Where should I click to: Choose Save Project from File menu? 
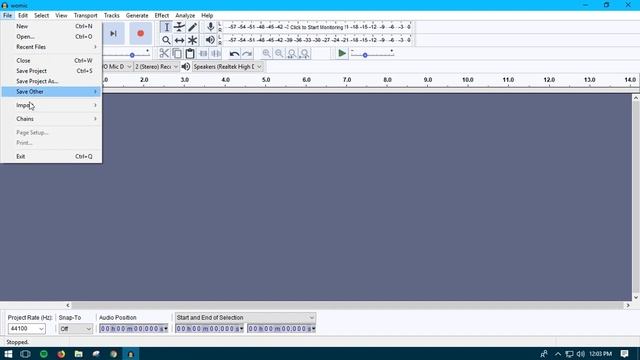51,71
